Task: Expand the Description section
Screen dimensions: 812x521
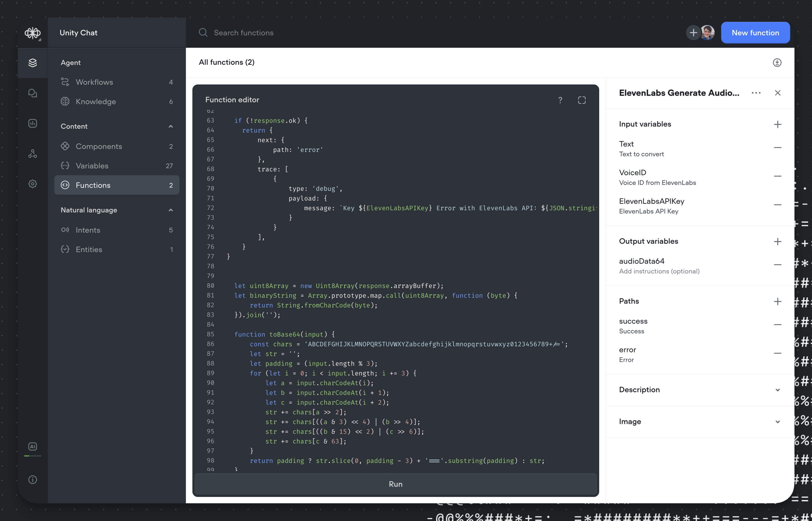Action: [777, 390]
